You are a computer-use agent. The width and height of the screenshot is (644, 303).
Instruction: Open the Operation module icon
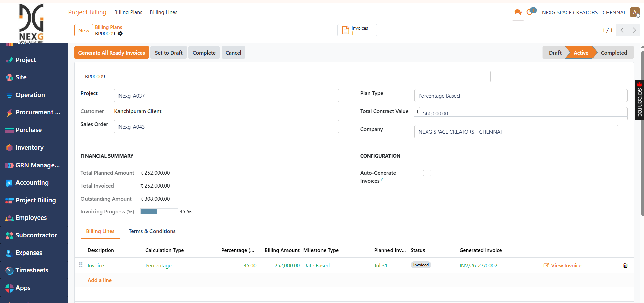click(x=9, y=95)
